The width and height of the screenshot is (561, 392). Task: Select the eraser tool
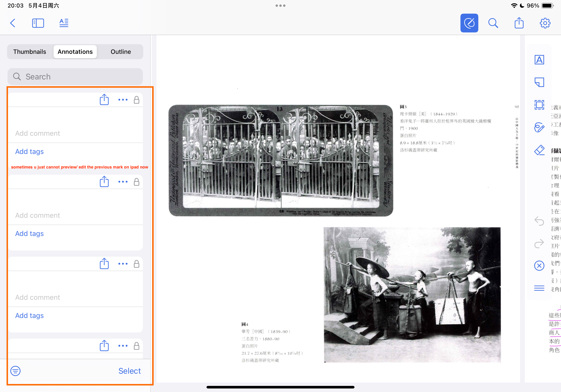[539, 150]
